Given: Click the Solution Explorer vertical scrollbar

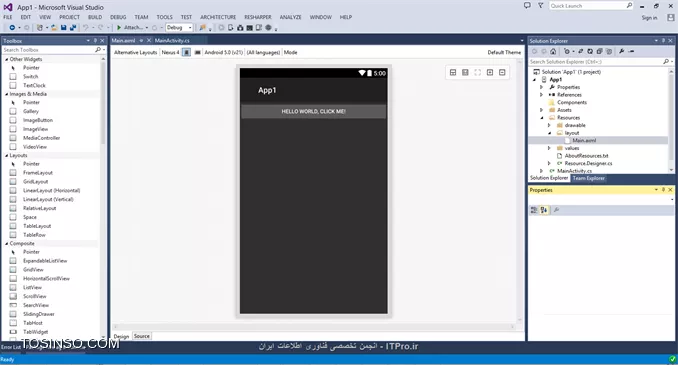Looking at the screenshot, I should click(x=672, y=120).
